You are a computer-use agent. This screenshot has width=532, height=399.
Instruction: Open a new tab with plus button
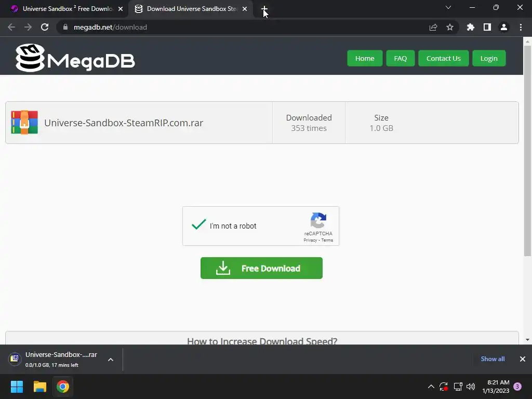click(x=264, y=9)
